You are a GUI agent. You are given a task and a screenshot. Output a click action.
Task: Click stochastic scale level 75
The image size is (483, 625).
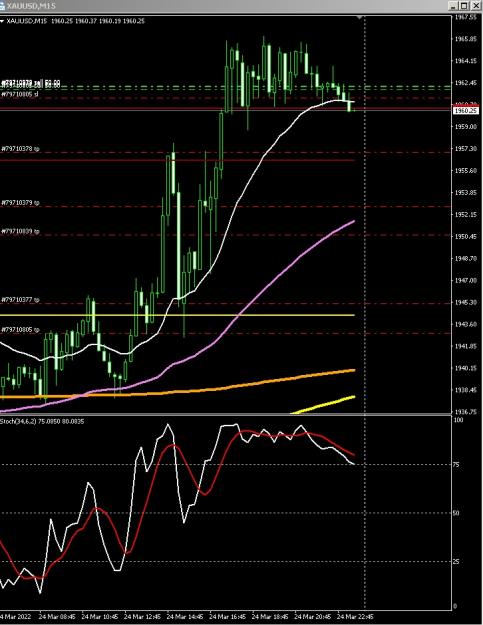pos(457,465)
